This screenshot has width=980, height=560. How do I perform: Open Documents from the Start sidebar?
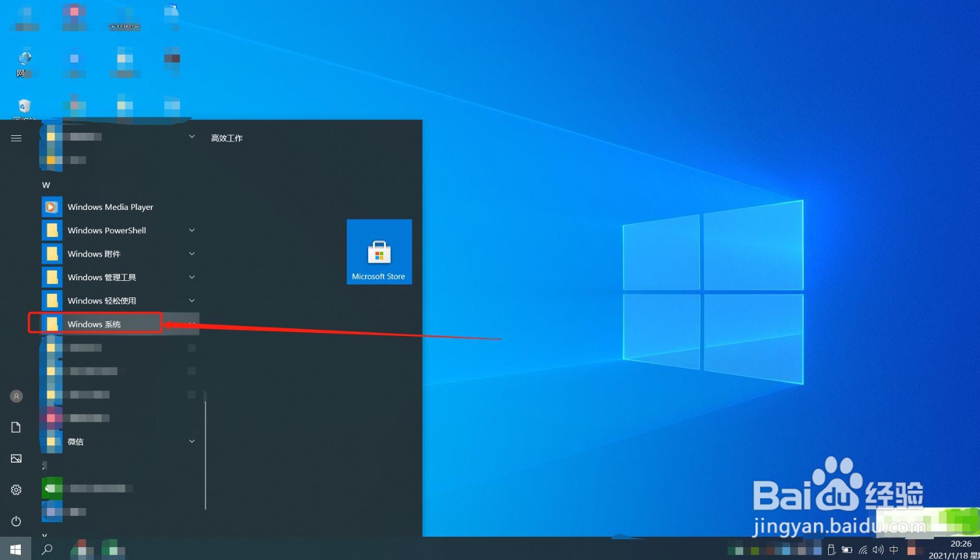[x=17, y=427]
